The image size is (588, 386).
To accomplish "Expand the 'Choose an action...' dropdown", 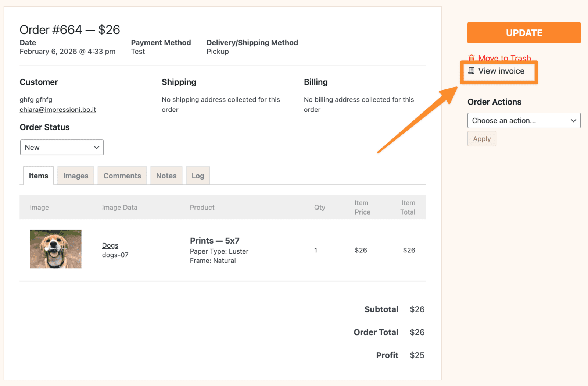I will 524,121.
